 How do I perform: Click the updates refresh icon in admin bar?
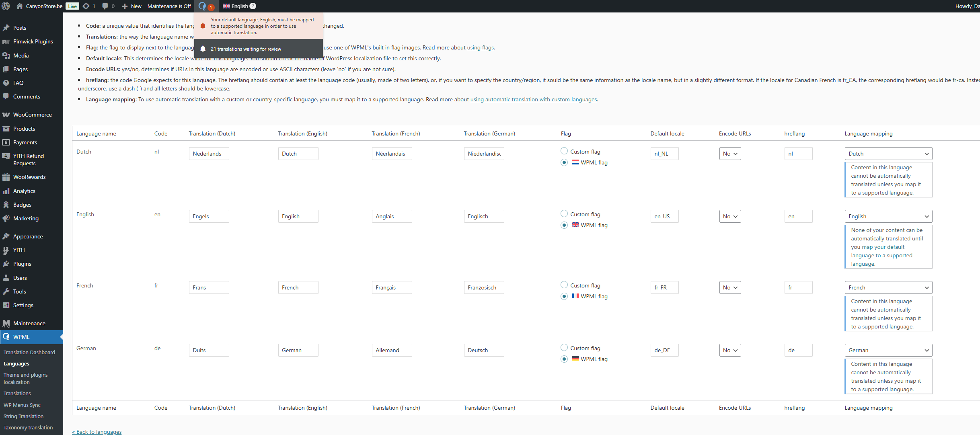tap(86, 6)
